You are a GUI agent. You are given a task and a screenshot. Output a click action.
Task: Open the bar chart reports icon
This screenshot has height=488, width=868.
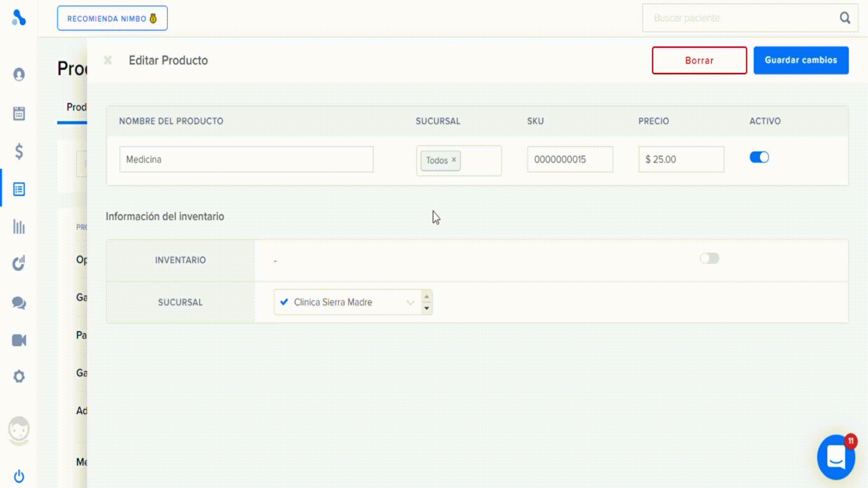point(19,227)
